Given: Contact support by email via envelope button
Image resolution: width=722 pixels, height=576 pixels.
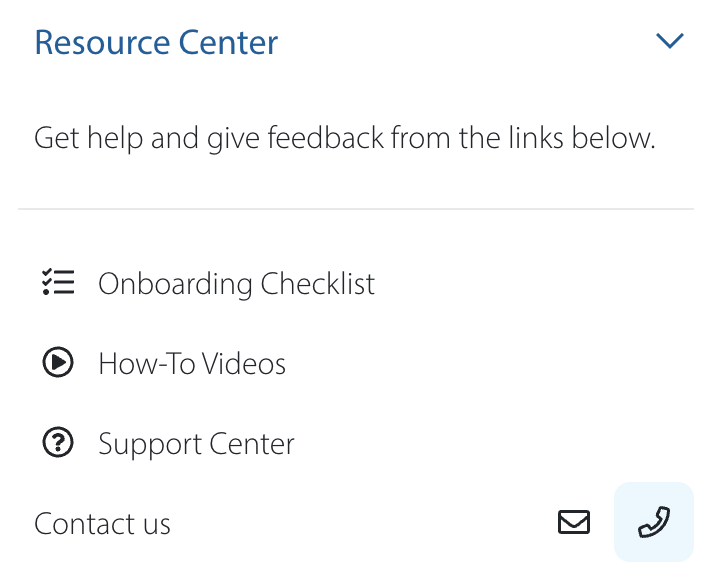Looking at the screenshot, I should coord(574,522).
